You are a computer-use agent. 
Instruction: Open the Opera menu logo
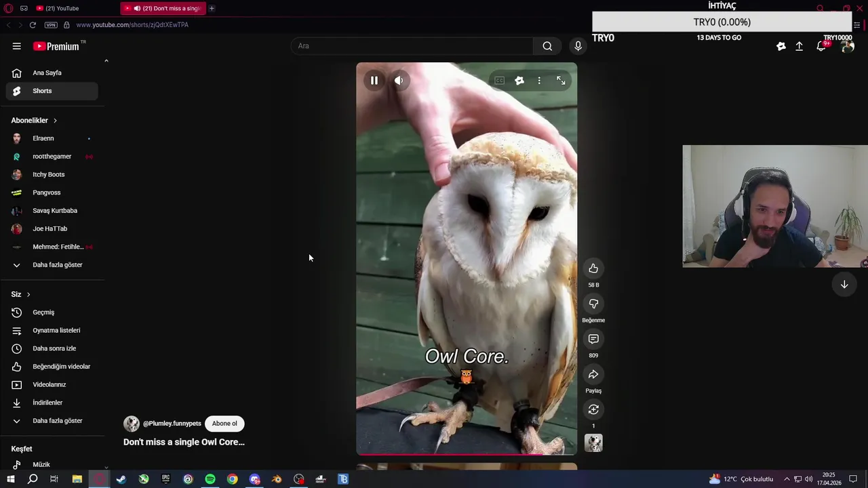click(8, 8)
